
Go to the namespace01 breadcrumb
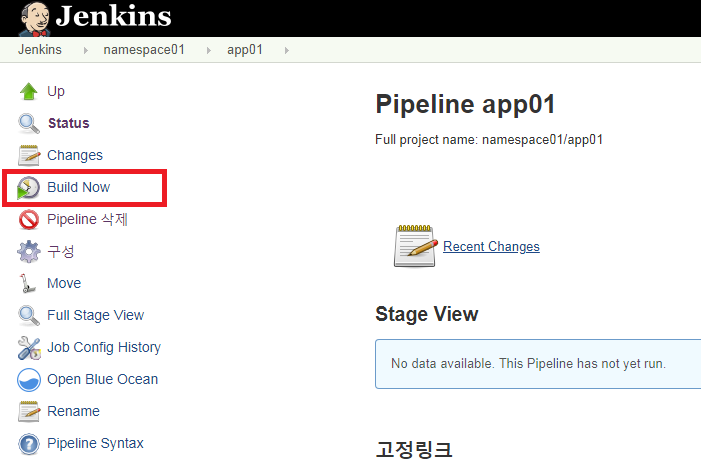point(144,50)
